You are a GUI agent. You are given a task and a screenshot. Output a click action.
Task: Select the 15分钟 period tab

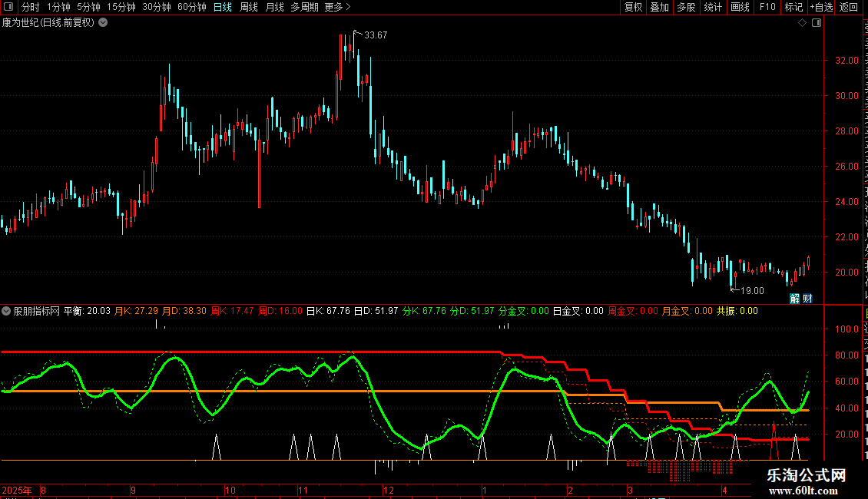point(121,7)
